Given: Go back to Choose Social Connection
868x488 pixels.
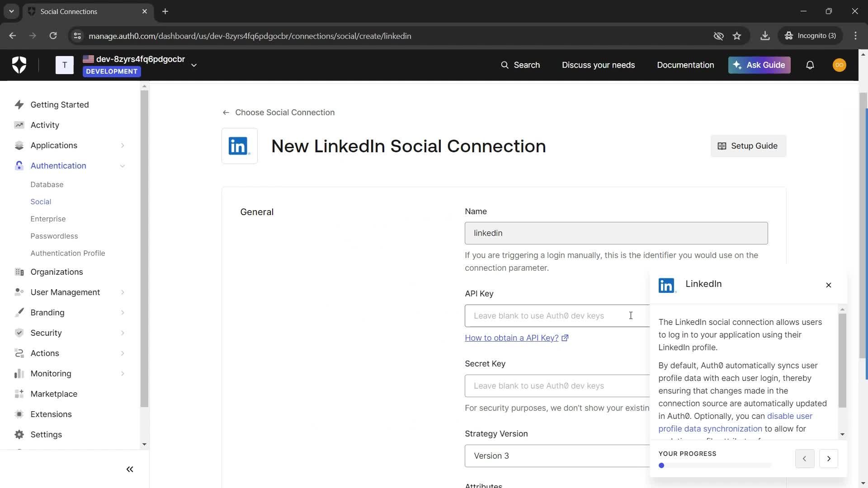Looking at the screenshot, I should [278, 113].
